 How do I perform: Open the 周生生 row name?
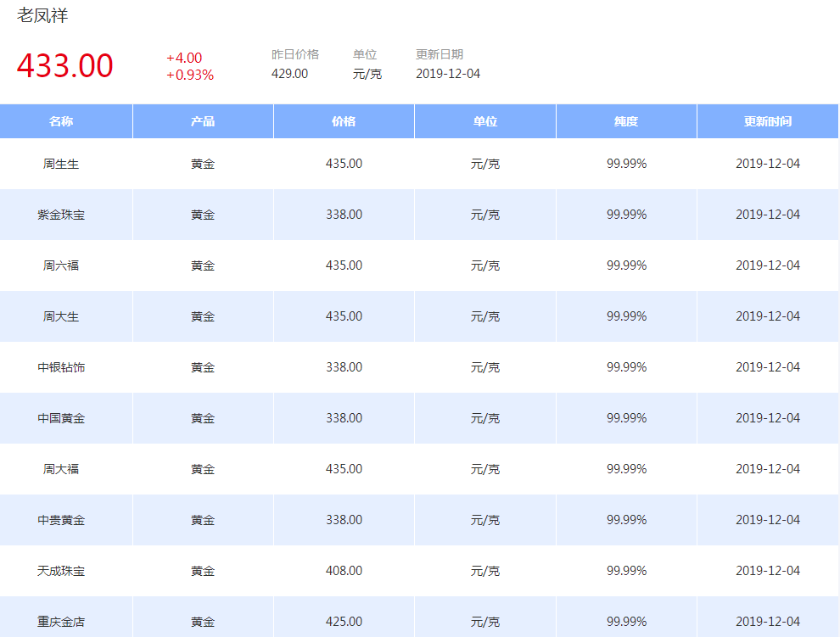click(x=61, y=164)
